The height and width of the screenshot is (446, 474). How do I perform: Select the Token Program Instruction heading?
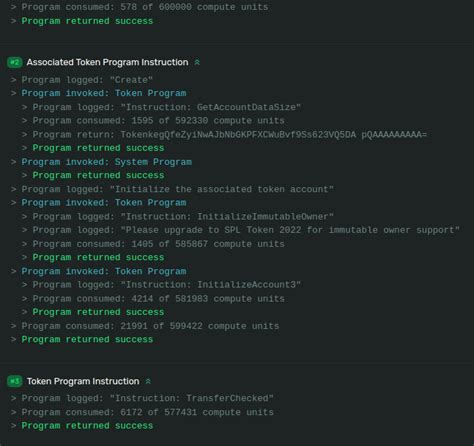(x=83, y=381)
